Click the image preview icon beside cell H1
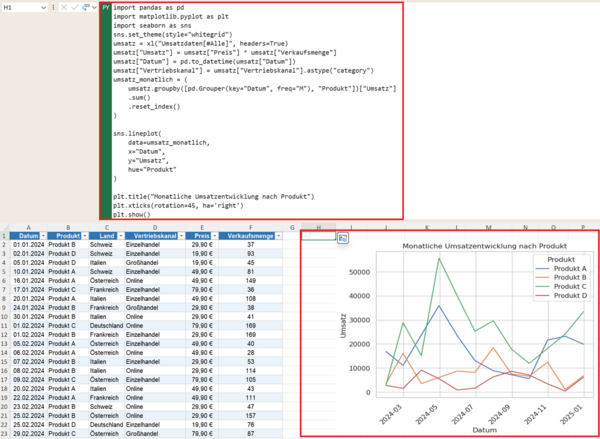Viewport: 600px width, 439px height. [x=342, y=238]
